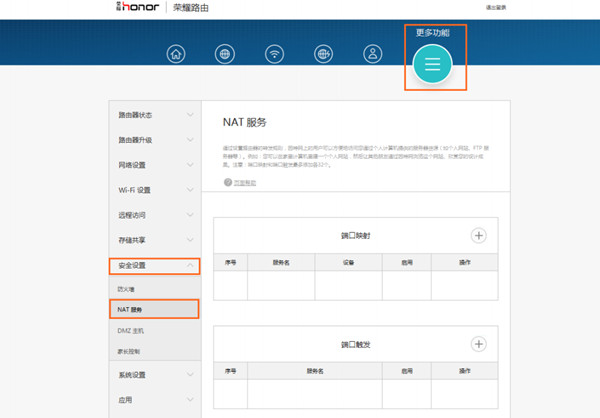Expand the 路由器状态 sidebar section
The image size is (600, 418).
pos(154,115)
